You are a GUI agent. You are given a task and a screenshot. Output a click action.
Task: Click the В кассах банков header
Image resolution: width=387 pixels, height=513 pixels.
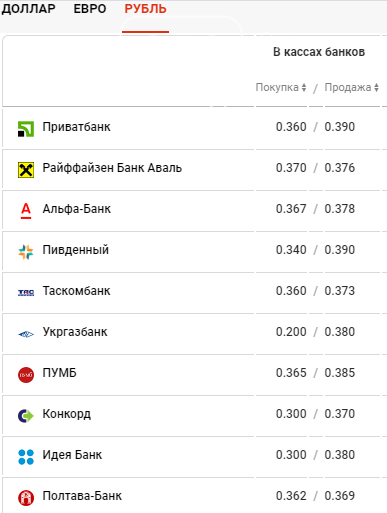click(319, 52)
